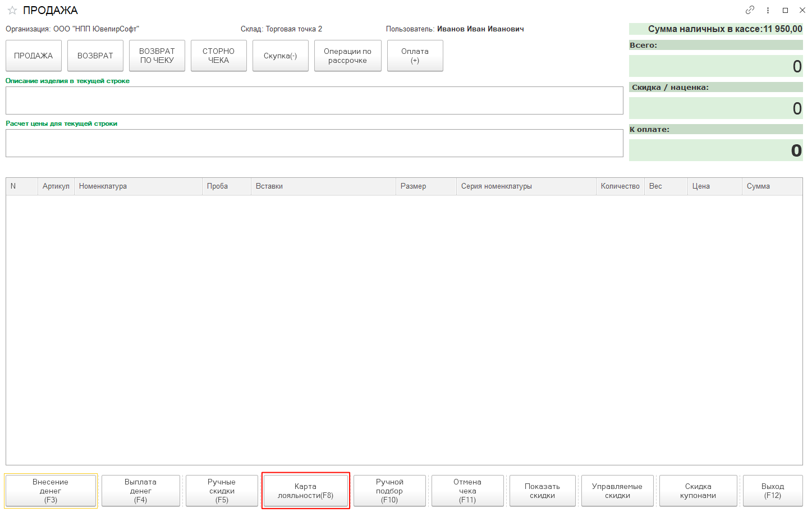Click the Вставки column header
Image resolution: width=812 pixels, height=512 pixels.
(x=324, y=186)
